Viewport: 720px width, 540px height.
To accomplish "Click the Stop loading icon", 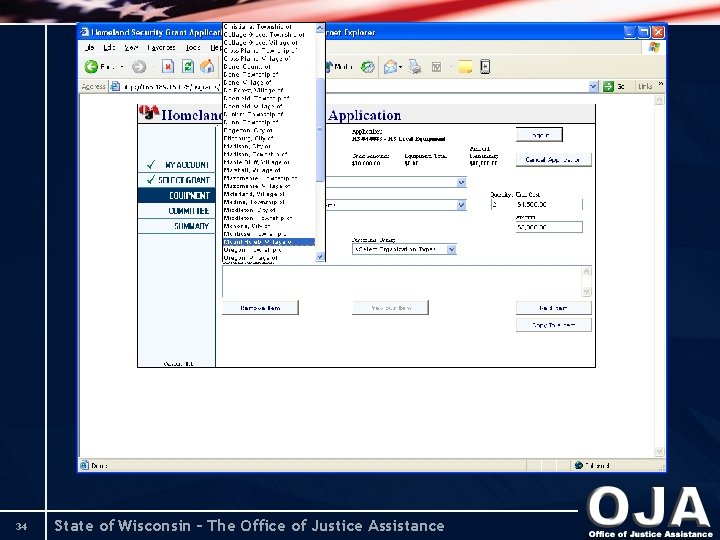I will (168, 67).
